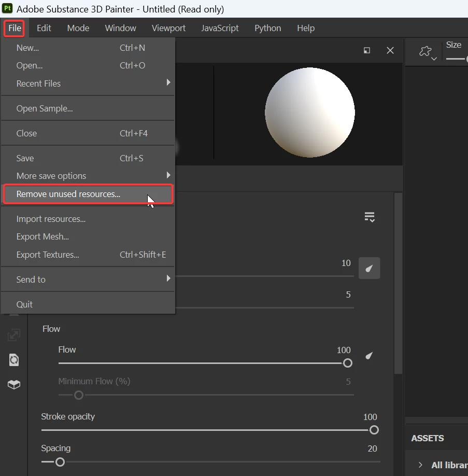468x476 pixels.
Task: Select Export Textures... entry
Action: point(88,255)
